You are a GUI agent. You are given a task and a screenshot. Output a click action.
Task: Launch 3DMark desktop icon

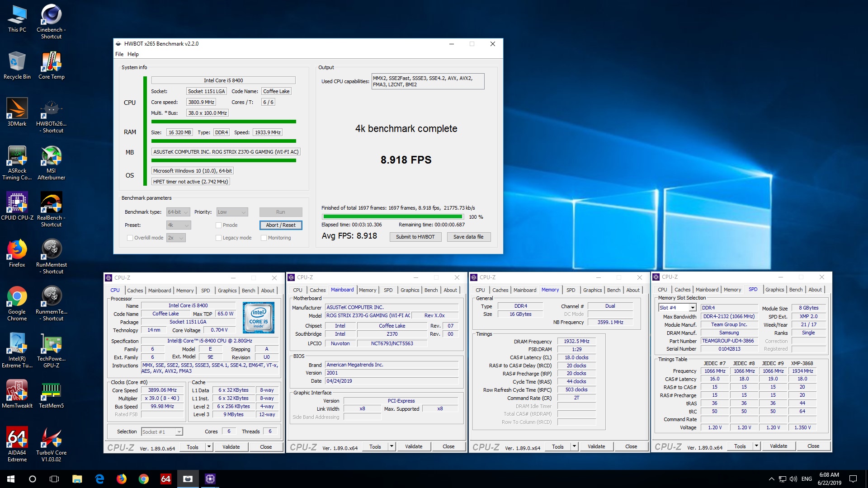[x=17, y=112]
